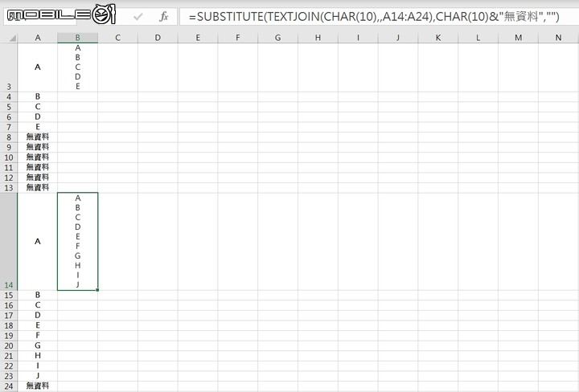Click cell A3 containing bold A

38,67
